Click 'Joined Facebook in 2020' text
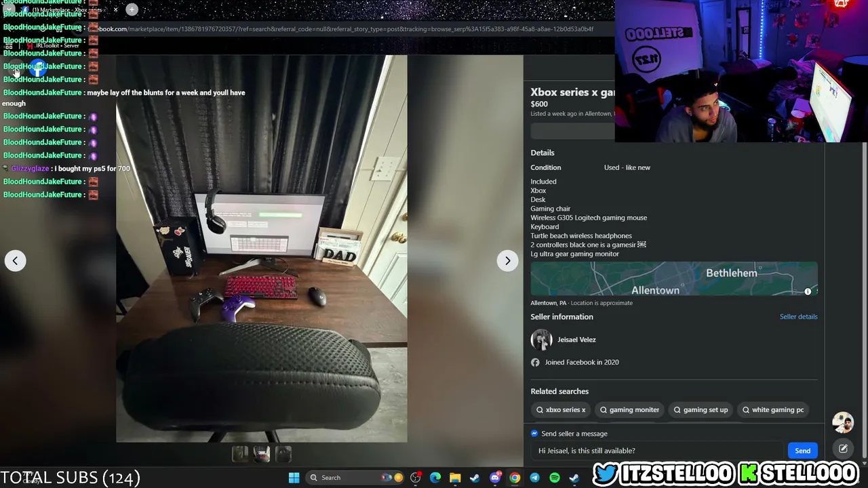This screenshot has width=868, height=488. (582, 362)
